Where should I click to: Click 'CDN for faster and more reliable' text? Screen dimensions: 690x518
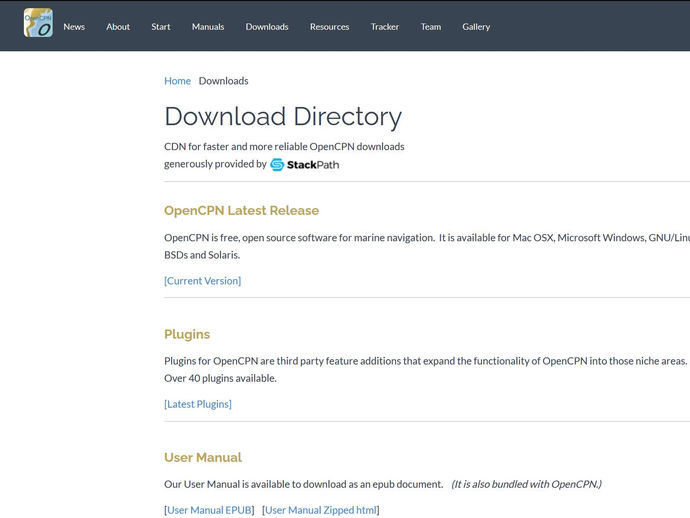coord(235,147)
